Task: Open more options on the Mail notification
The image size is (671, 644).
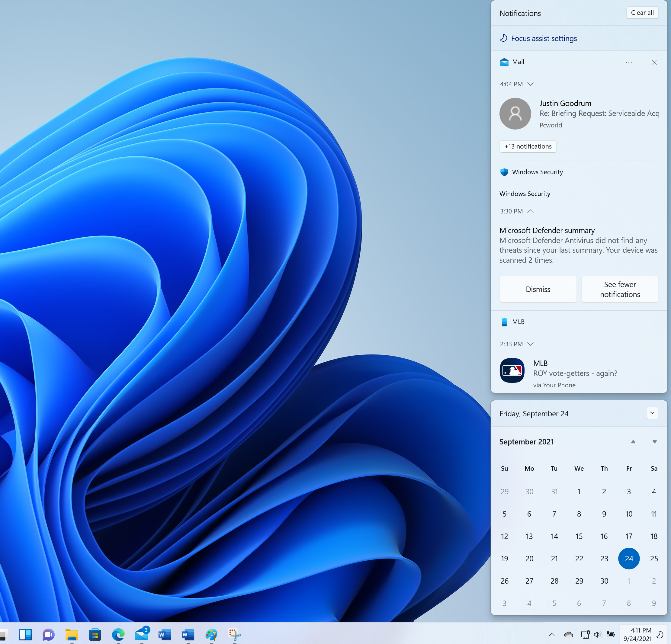Action: point(629,62)
